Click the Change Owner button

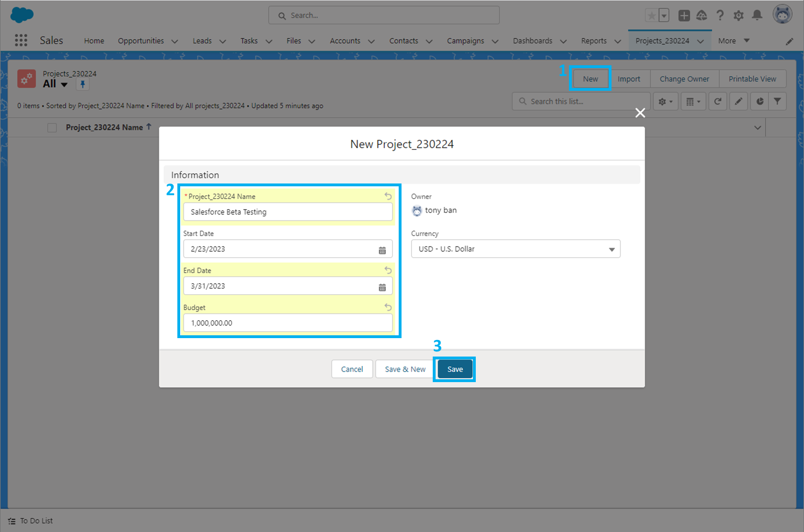point(684,78)
